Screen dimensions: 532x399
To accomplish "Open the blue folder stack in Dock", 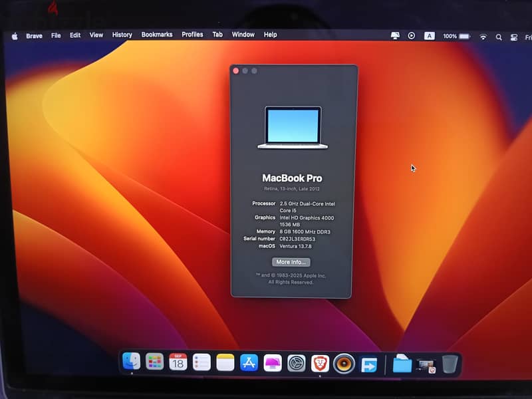I will [x=402, y=364].
